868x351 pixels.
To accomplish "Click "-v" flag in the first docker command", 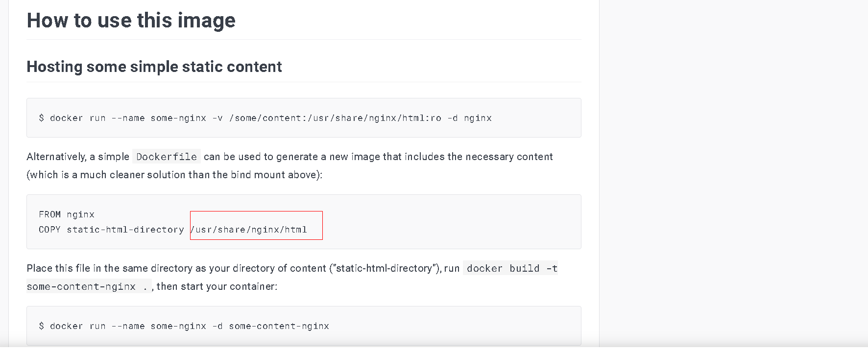I will (217, 118).
